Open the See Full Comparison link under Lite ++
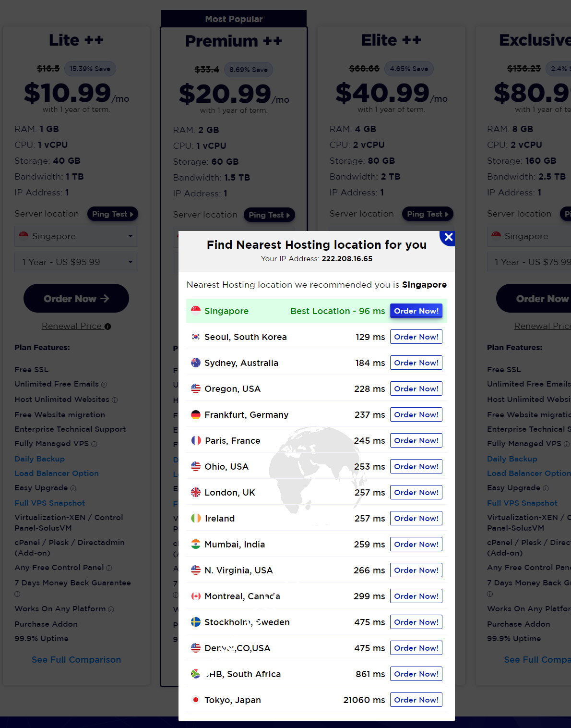This screenshot has width=571, height=728. [x=76, y=660]
